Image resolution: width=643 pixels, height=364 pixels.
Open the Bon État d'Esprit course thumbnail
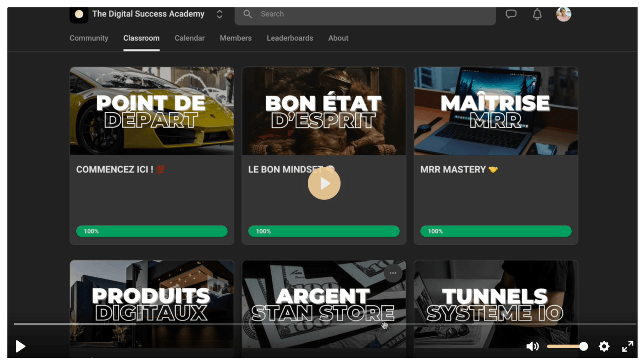tap(324, 111)
